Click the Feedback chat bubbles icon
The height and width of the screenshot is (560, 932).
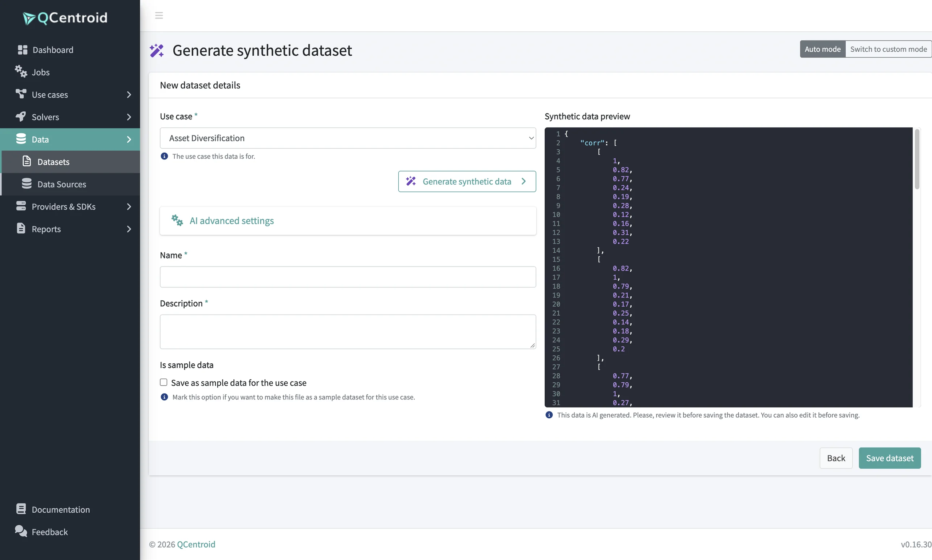[x=21, y=531]
